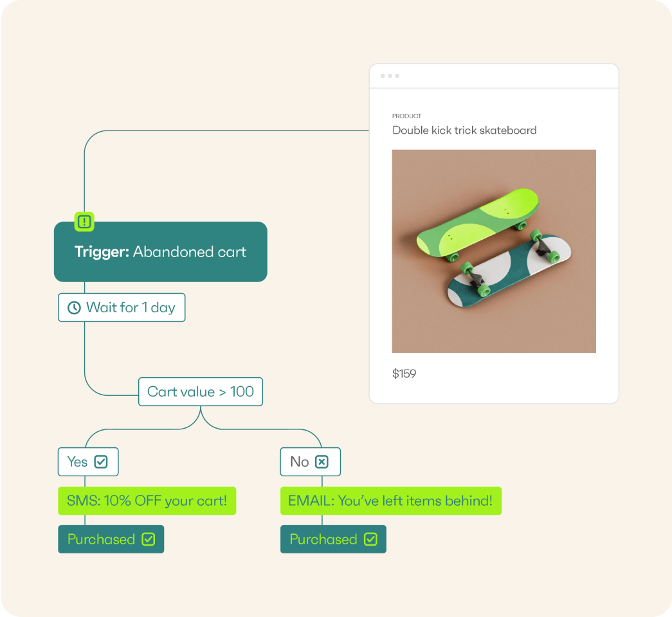The width and height of the screenshot is (672, 617).
Task: Click the clock icon in Wait step
Action: 74,308
